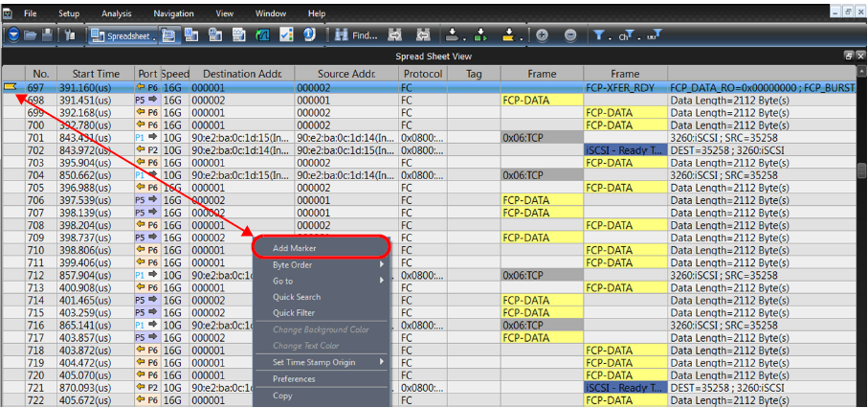Open the capture file folder icon
868x408 pixels.
[x=30, y=35]
